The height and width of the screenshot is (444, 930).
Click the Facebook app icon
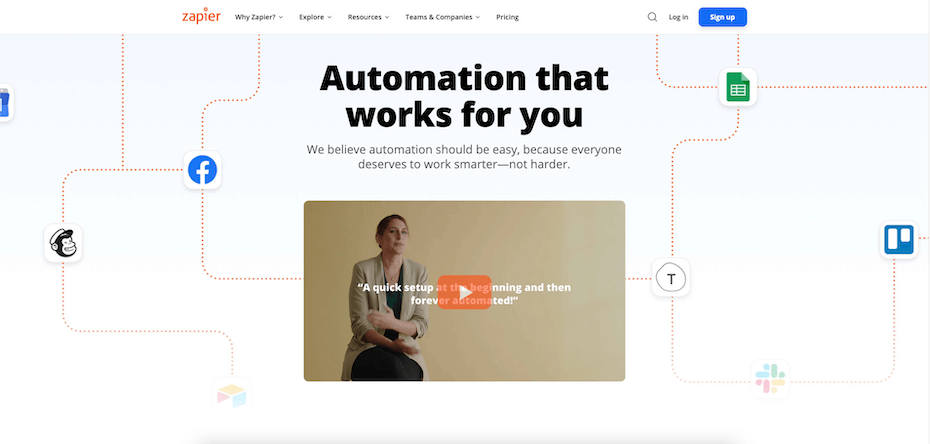(x=202, y=170)
